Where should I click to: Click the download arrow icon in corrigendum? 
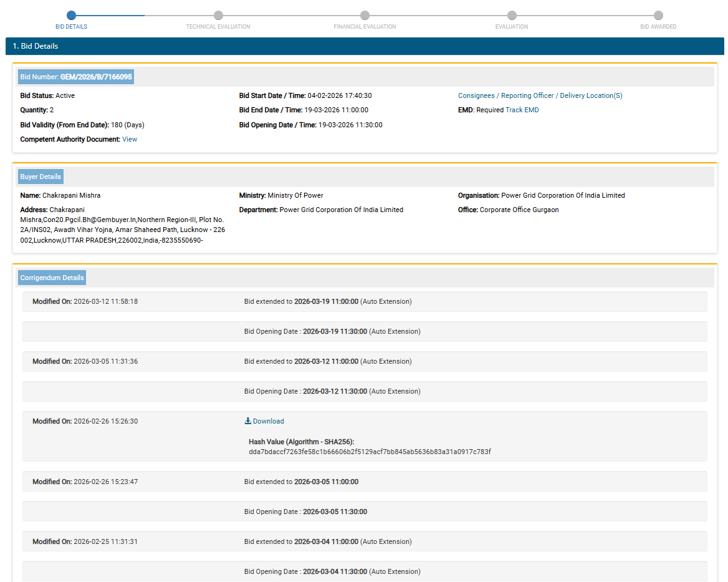(247, 421)
